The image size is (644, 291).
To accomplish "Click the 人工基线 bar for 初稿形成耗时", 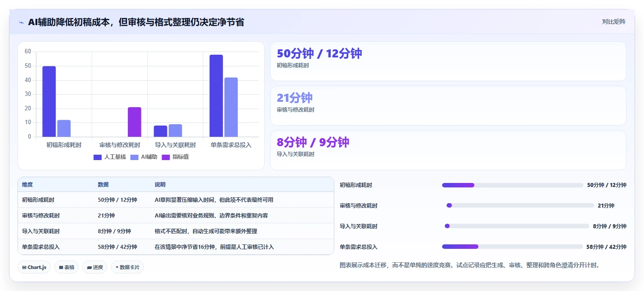I will point(49,101).
